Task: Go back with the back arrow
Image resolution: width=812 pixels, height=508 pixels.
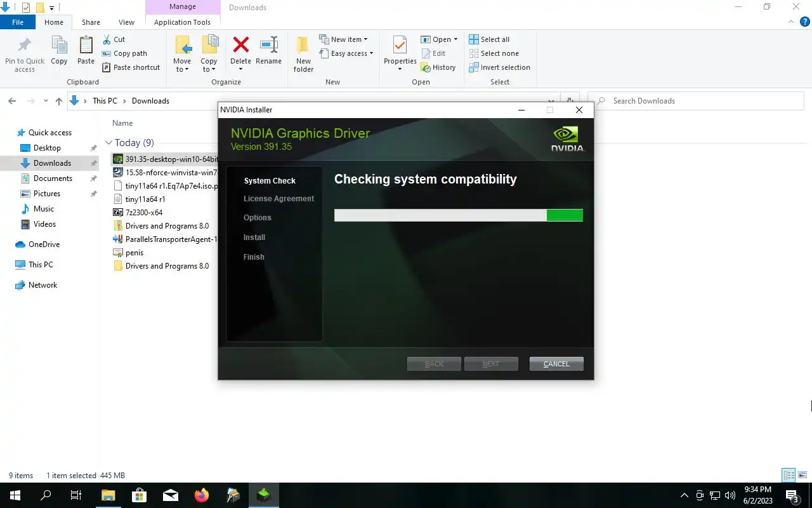Action: click(x=12, y=101)
